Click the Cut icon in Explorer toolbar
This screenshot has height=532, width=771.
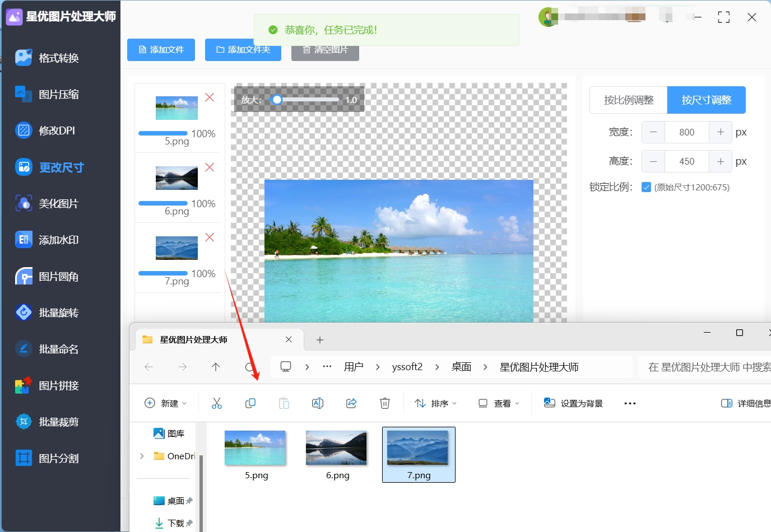coord(217,403)
